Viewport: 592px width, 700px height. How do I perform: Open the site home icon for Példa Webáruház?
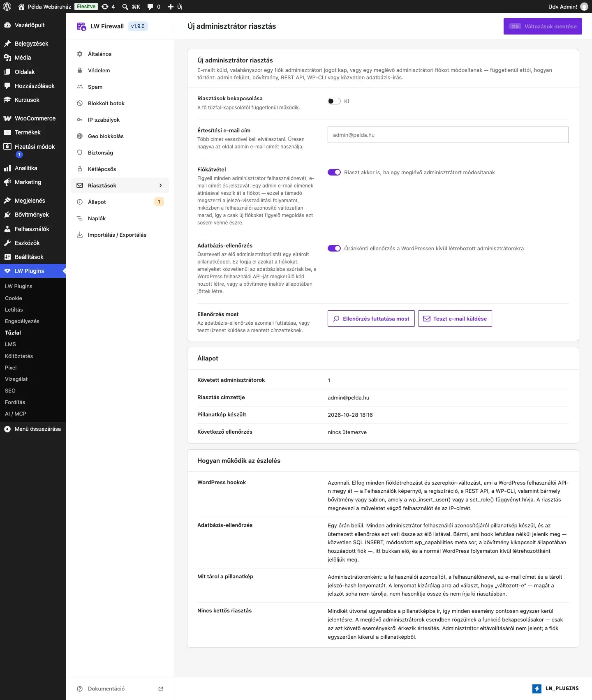click(x=21, y=7)
